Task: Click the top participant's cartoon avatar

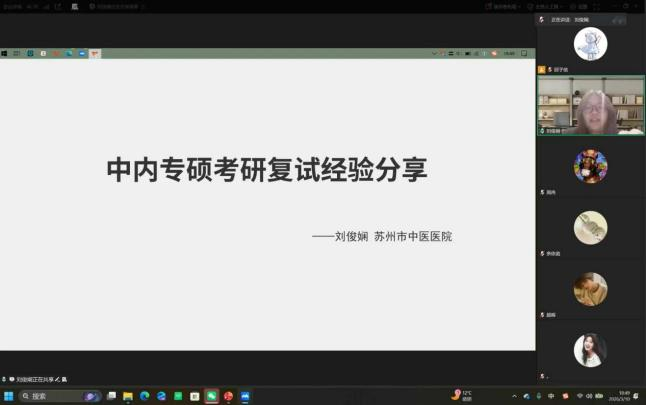Action: tap(590, 43)
